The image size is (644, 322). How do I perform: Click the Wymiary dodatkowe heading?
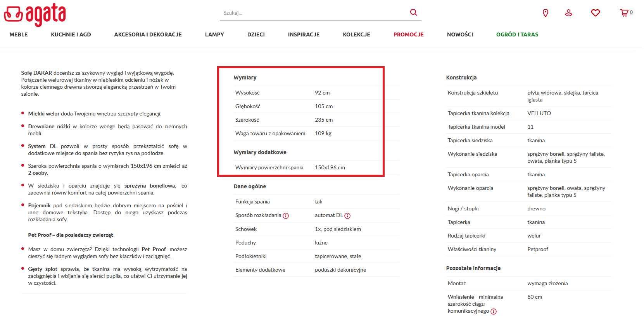[x=260, y=152]
